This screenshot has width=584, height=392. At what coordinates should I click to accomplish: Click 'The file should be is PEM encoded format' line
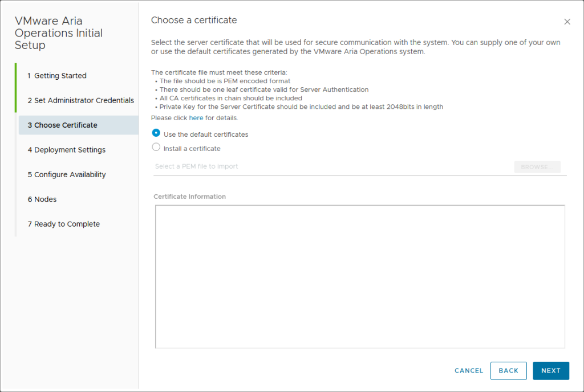coord(225,81)
